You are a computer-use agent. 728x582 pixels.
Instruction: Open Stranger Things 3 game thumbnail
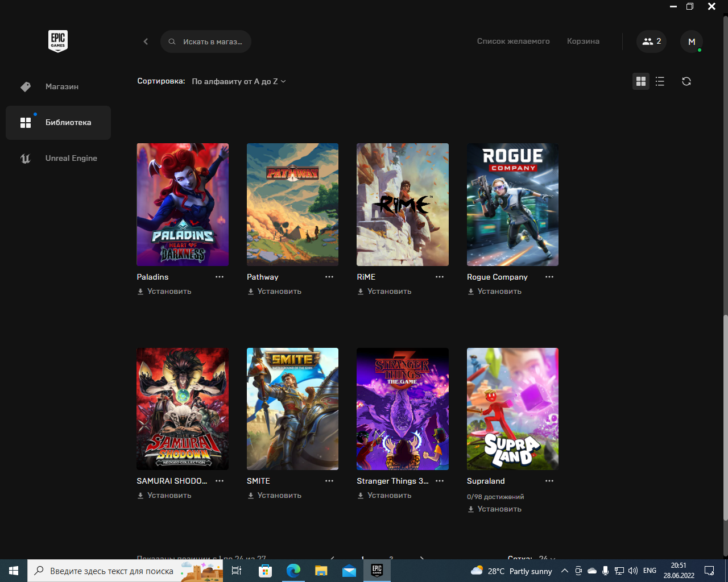point(403,409)
